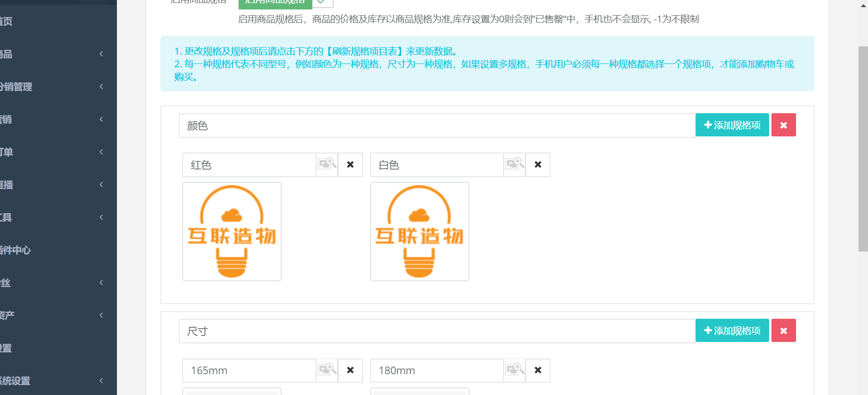The width and height of the screenshot is (868, 395).
Task: Expand the 系统设置 sidebar menu chevron
Action: pyautogui.click(x=101, y=381)
